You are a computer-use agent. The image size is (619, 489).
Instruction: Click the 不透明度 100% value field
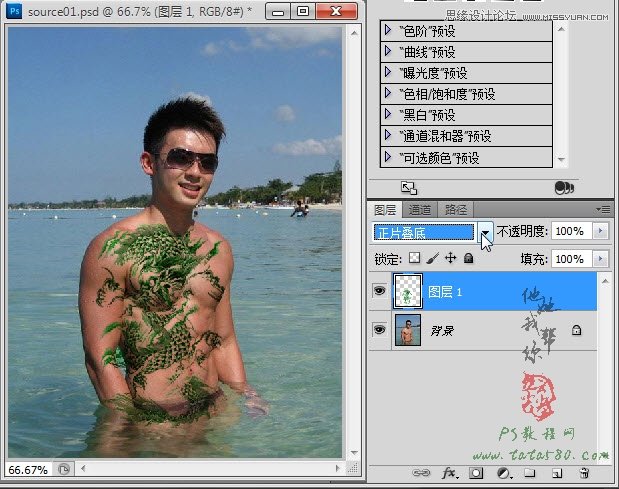pyautogui.click(x=571, y=231)
